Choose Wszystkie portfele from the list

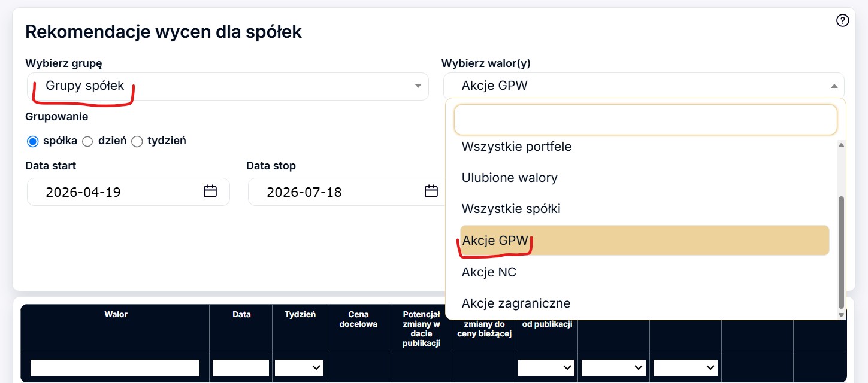coord(644,147)
